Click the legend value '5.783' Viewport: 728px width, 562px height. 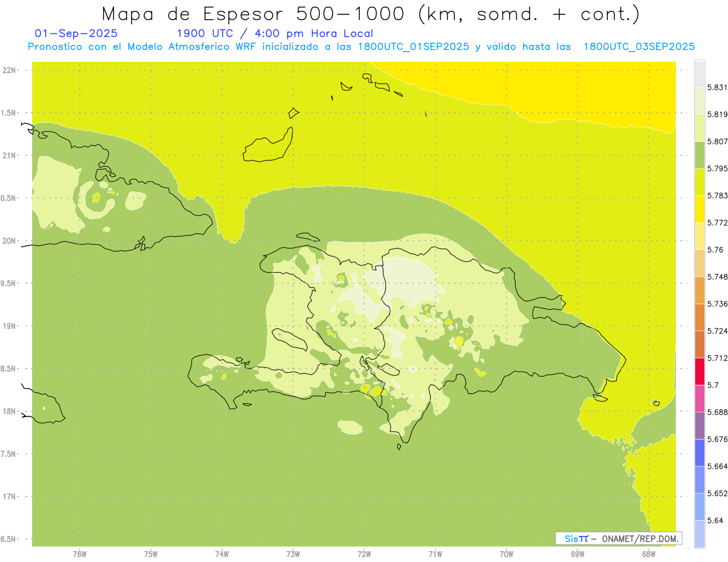pos(718,195)
